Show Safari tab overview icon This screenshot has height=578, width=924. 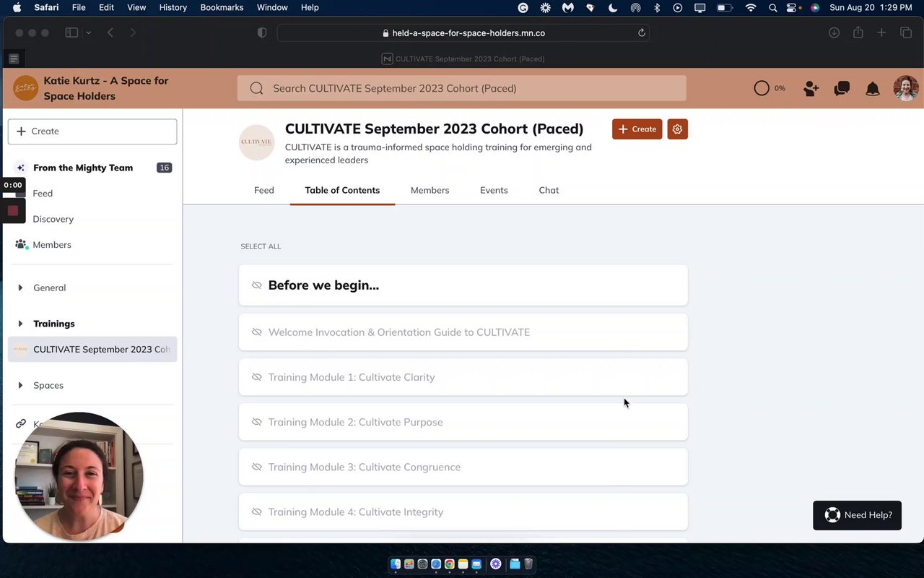[906, 33]
